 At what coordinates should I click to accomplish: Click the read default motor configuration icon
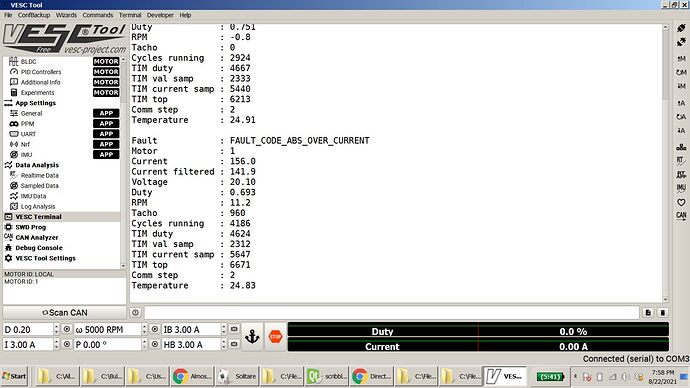click(681, 72)
